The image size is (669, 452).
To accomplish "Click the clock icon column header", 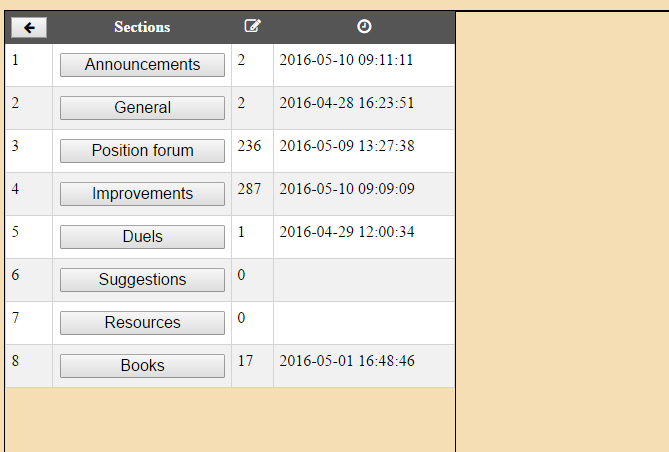I will [364, 26].
